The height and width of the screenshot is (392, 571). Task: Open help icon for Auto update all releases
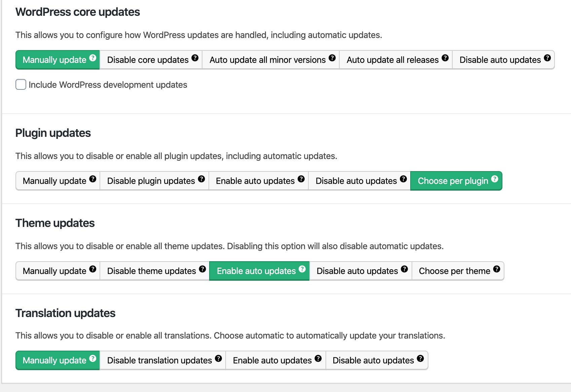[x=445, y=58]
